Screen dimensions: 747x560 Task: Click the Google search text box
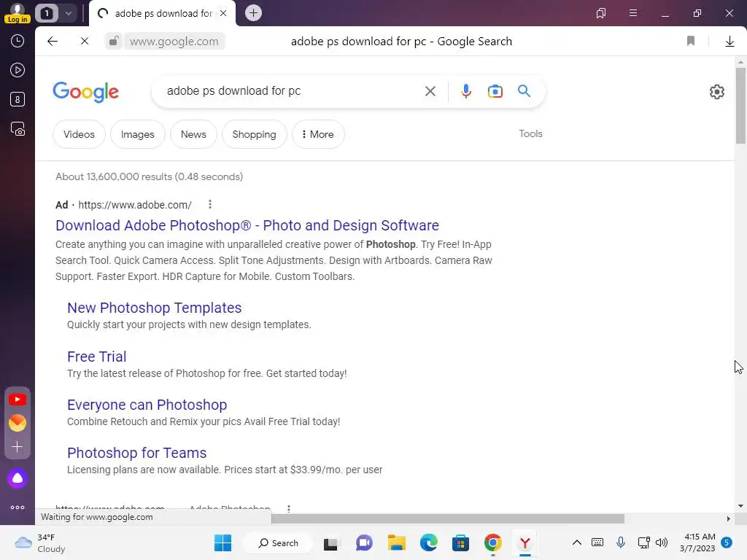click(x=290, y=91)
